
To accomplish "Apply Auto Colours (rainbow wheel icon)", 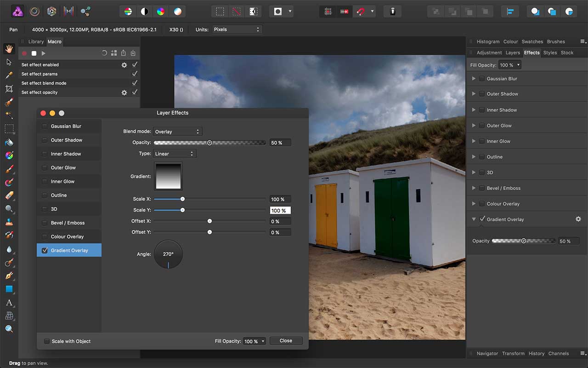I will click(161, 11).
